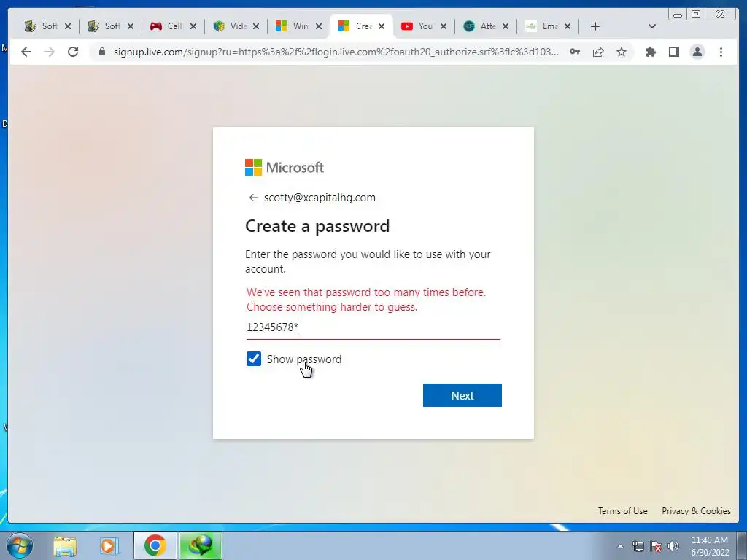This screenshot has width=747, height=560.
Task: Click Chrome taskbar icon
Action: pyautogui.click(x=155, y=545)
